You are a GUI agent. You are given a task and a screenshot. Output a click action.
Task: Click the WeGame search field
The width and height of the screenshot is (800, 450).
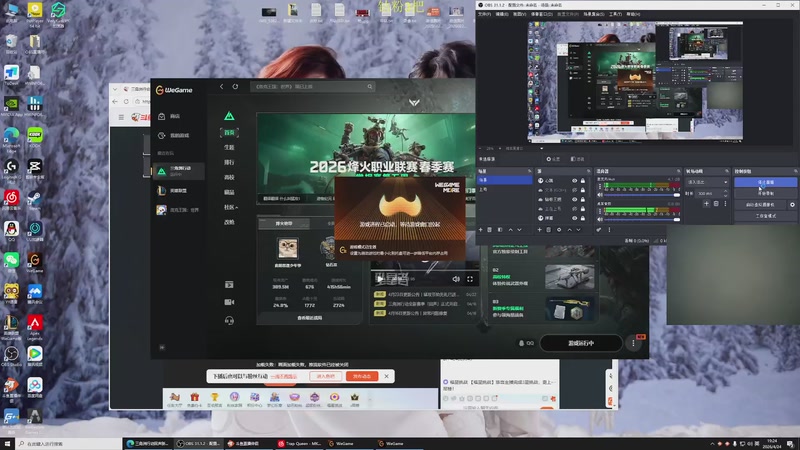coord(312,87)
